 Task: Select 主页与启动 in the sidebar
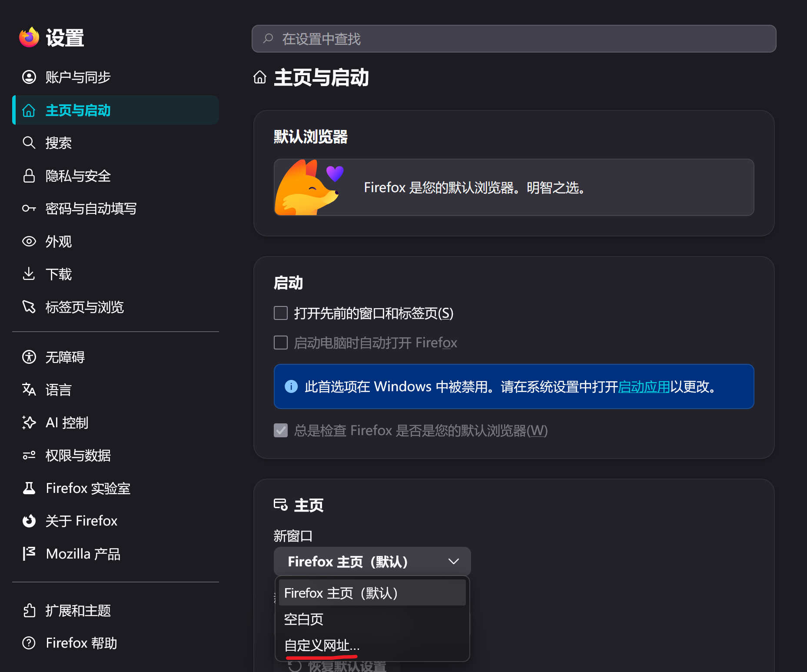coord(116,110)
